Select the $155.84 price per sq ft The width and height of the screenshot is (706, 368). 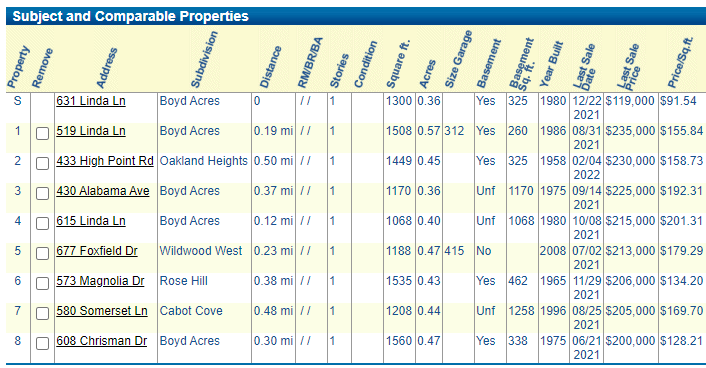pos(681,131)
